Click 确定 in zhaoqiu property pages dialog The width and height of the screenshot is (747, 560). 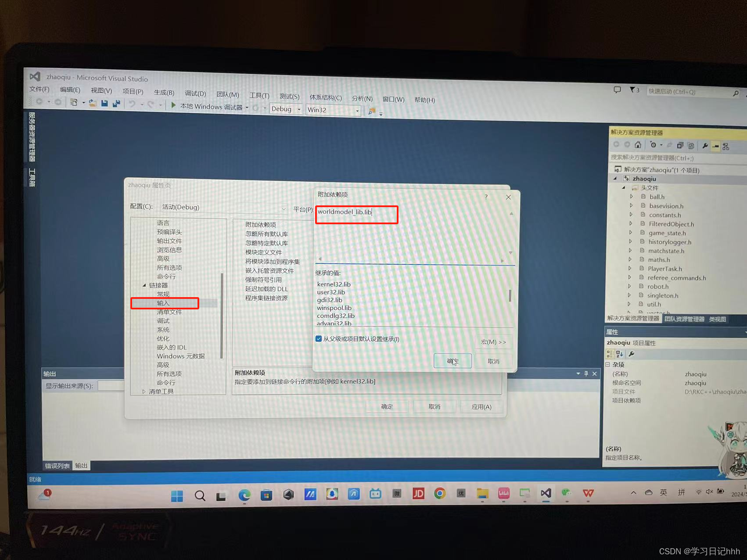coord(387,406)
